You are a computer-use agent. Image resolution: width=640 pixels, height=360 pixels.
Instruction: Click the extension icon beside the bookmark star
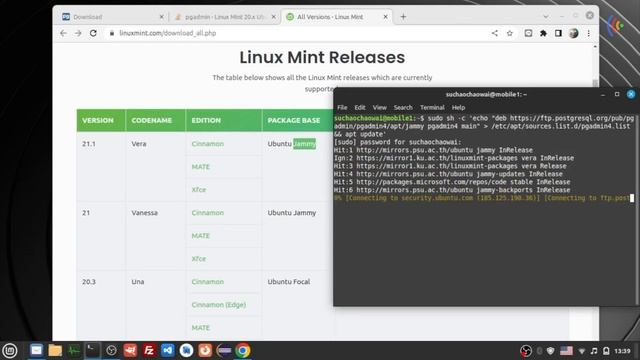[528, 33]
